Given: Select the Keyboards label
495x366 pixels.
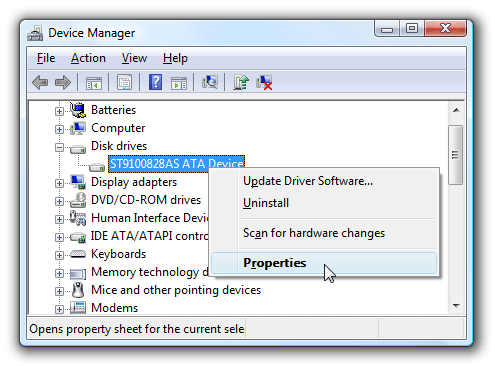Looking at the screenshot, I should 119,254.
